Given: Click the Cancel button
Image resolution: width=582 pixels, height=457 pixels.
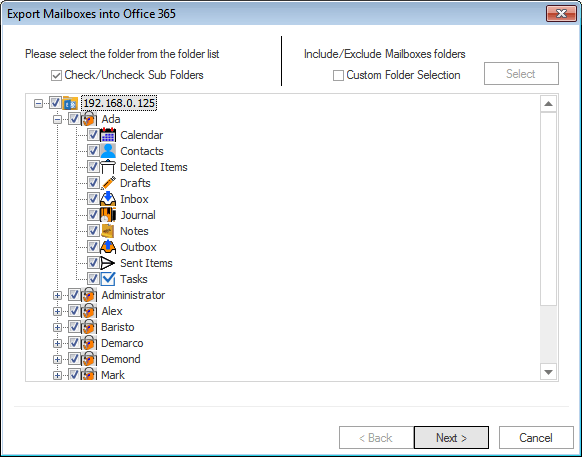Looking at the screenshot, I should (536, 438).
